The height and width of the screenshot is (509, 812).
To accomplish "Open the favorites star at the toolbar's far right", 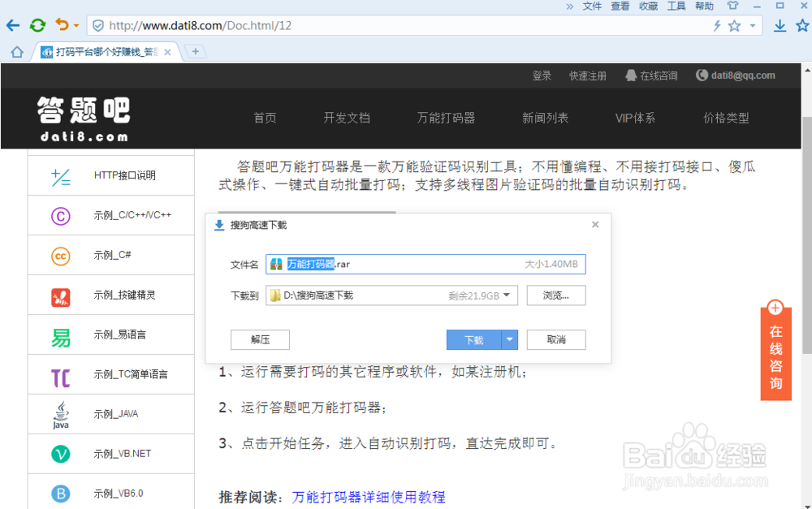I will point(803,25).
